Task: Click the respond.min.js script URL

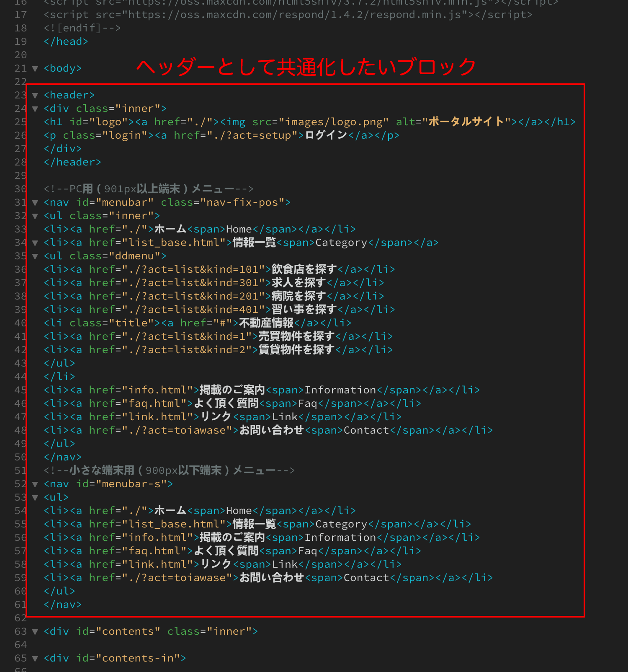Action: tap(294, 15)
